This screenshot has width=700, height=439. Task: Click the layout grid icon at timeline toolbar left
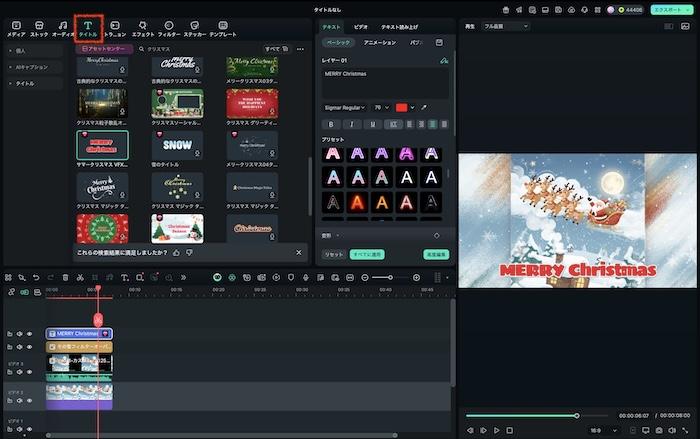[8, 278]
